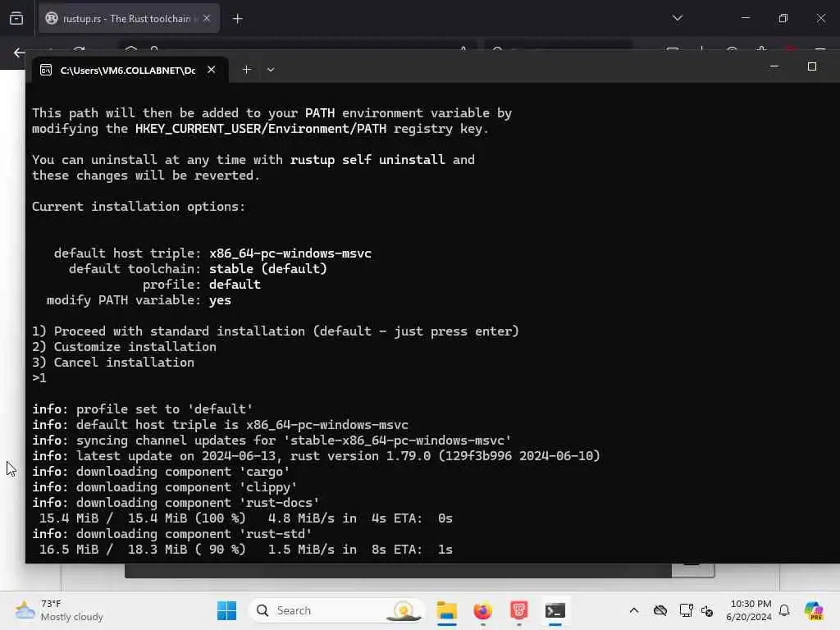Minimize the browser window
840x630 pixels.
point(745,18)
